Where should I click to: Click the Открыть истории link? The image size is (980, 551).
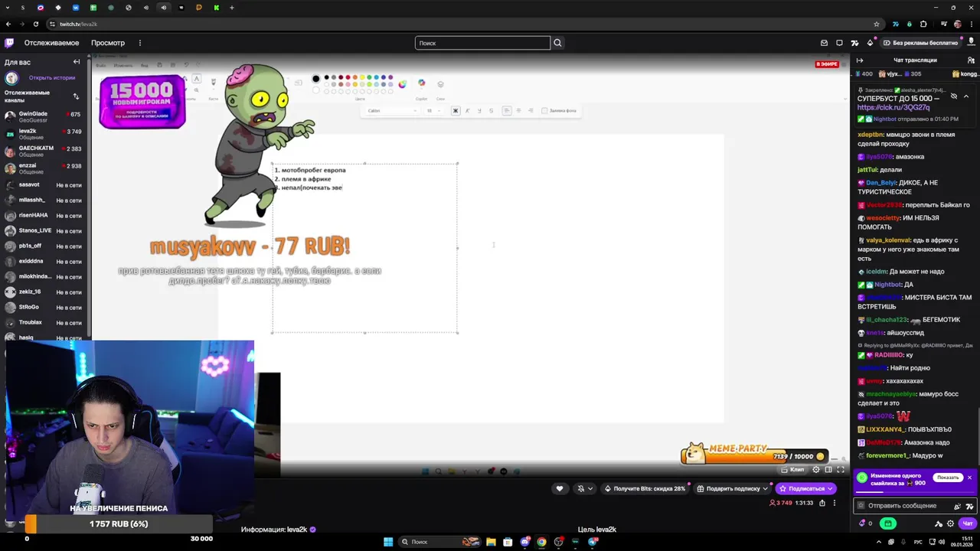[52, 77]
